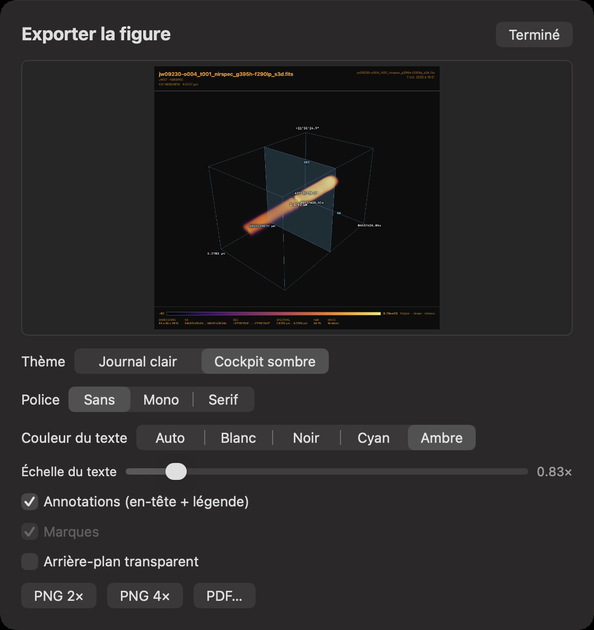Click the Couleur du texte label
The image size is (594, 630).
coord(74,438)
